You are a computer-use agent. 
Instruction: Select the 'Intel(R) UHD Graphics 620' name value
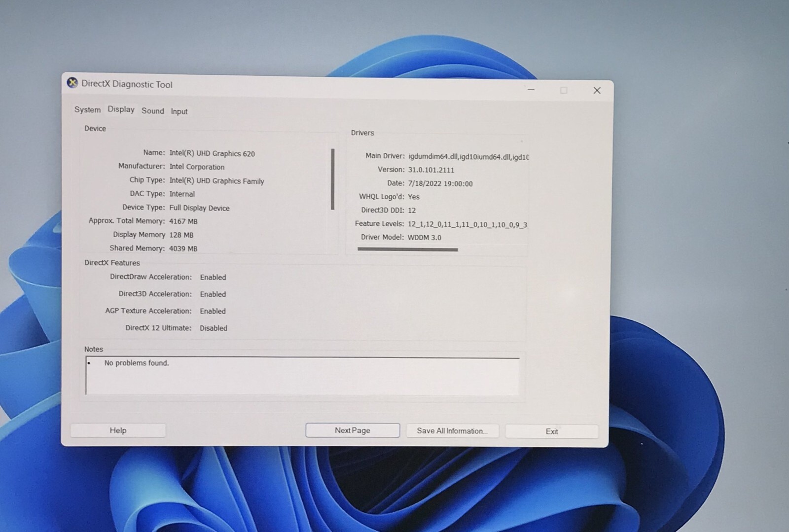[x=212, y=154]
